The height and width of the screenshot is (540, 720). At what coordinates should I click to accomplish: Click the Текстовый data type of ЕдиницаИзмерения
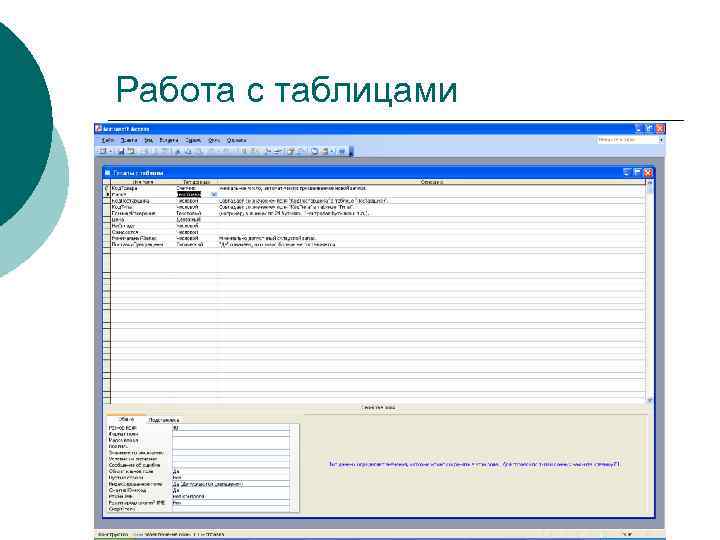(197, 213)
